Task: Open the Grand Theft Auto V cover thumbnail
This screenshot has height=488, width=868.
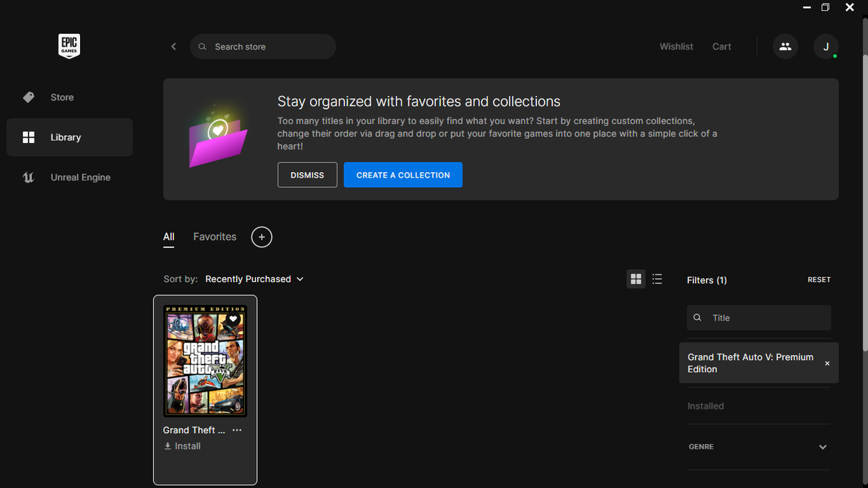Action: point(205,361)
